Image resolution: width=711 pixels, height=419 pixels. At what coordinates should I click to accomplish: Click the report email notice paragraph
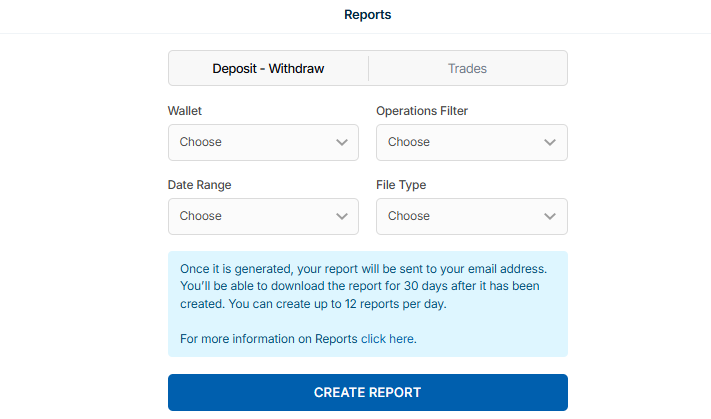[364, 286]
